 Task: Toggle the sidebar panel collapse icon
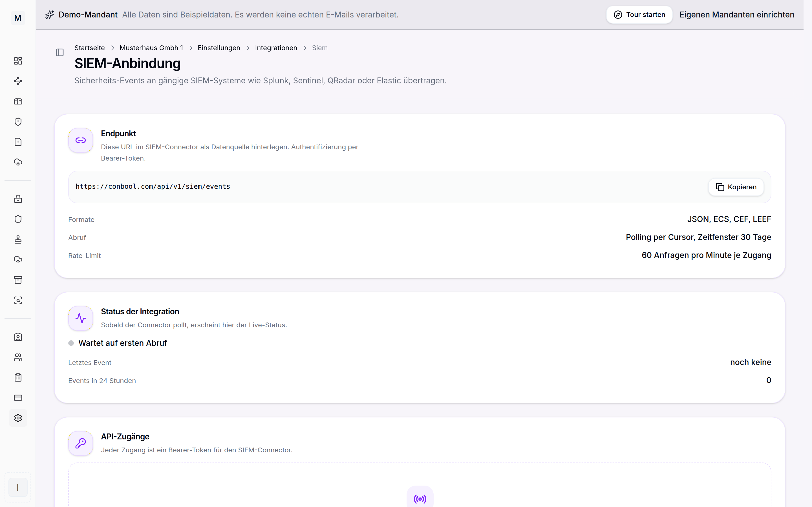(x=60, y=52)
